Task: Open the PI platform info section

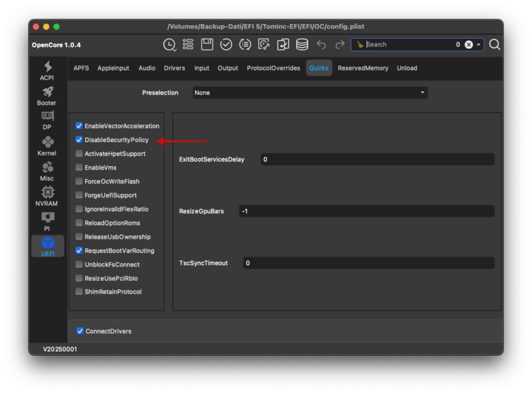Action: 47,222
